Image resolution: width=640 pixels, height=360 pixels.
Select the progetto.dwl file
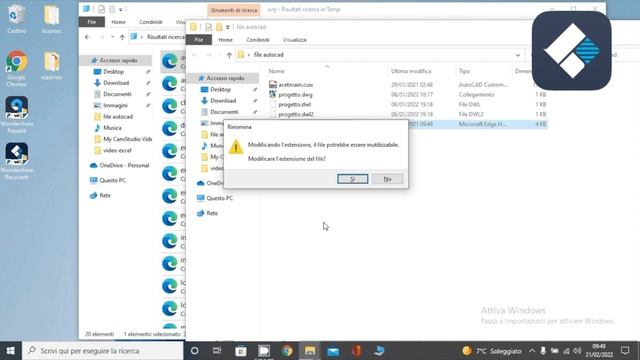click(x=294, y=104)
